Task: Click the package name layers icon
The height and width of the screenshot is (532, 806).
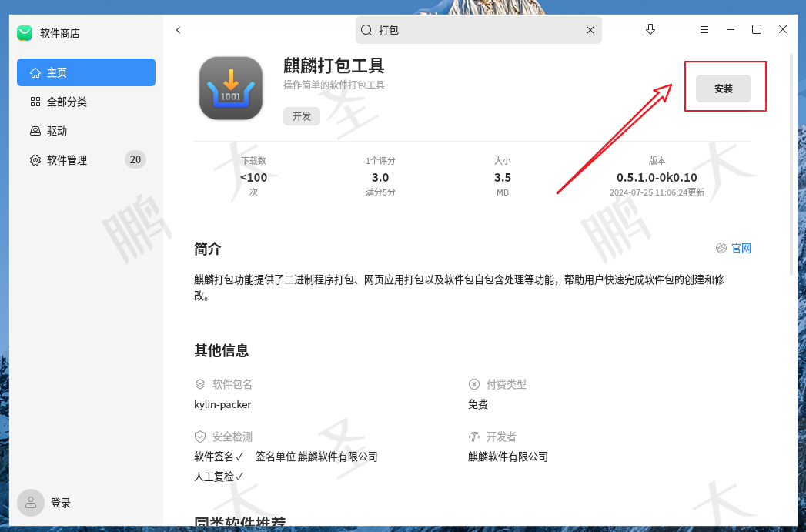Action: (x=200, y=384)
